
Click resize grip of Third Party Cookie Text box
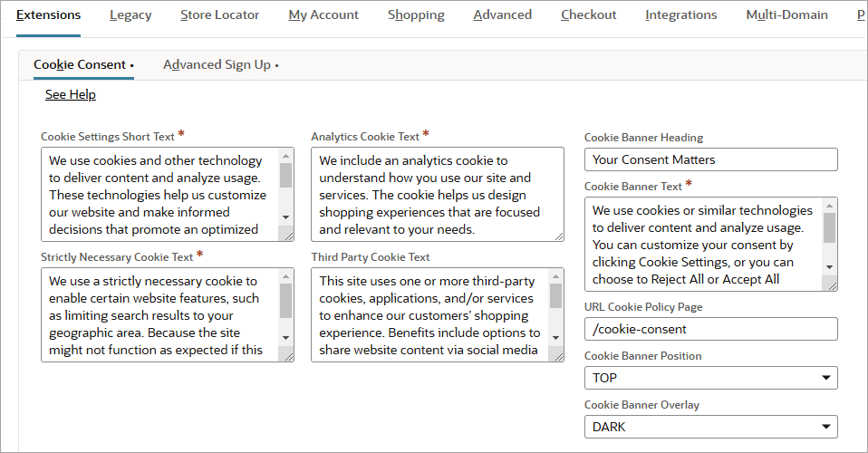[558, 357]
